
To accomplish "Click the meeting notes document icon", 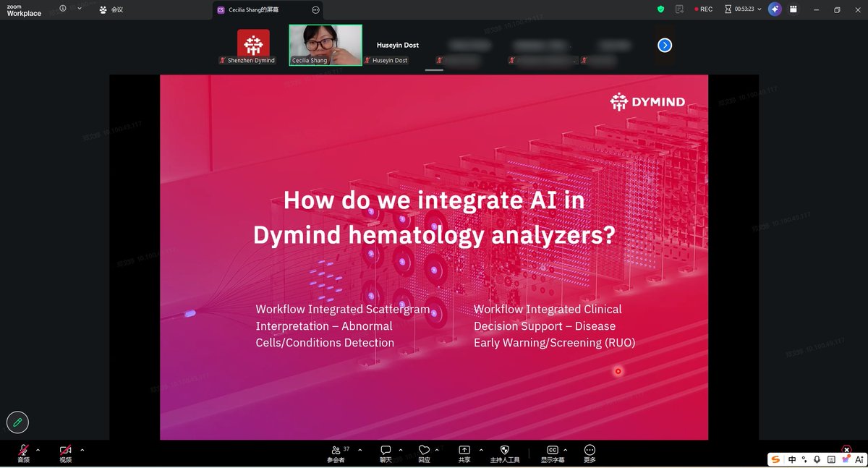I will [679, 9].
